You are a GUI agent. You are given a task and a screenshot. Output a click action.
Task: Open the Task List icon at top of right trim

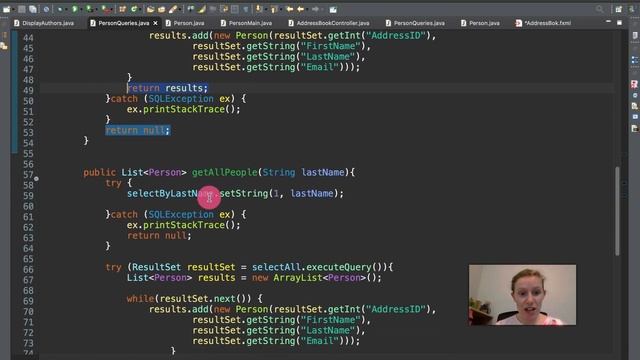635,36
